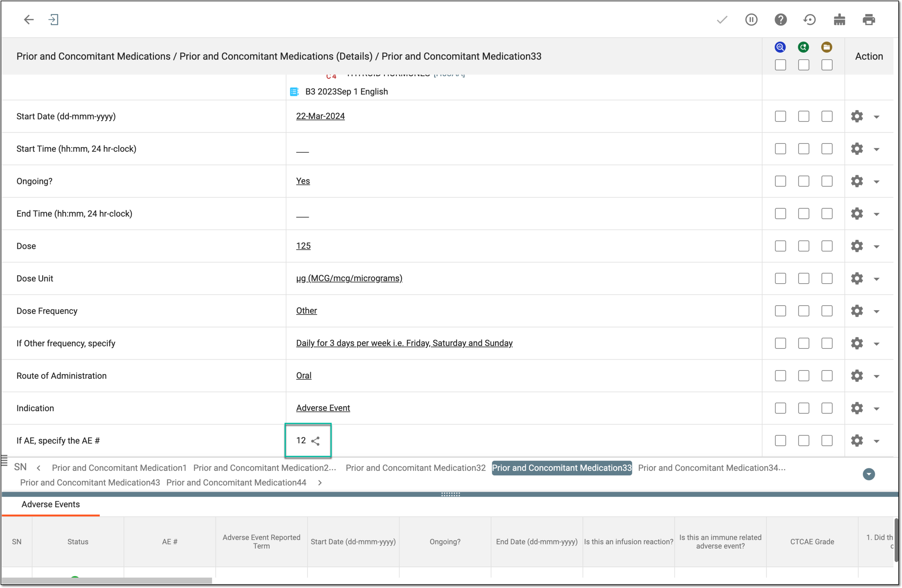Tick middle checkbox in Indication row
This screenshot has height=588, width=902.
point(804,408)
